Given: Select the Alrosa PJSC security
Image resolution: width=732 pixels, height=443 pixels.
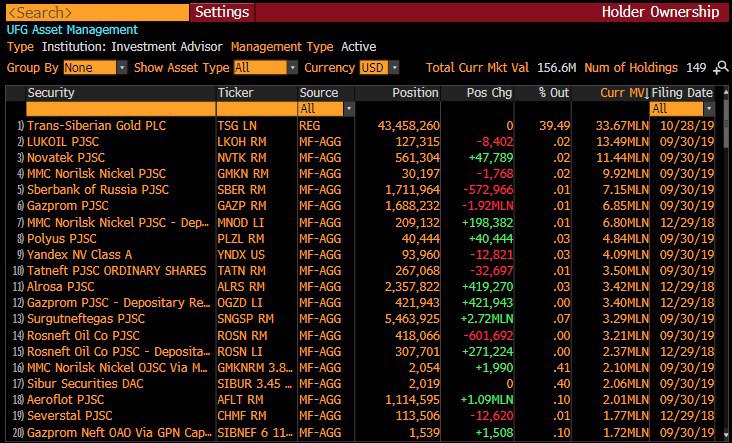Looking at the screenshot, I should (x=61, y=287).
